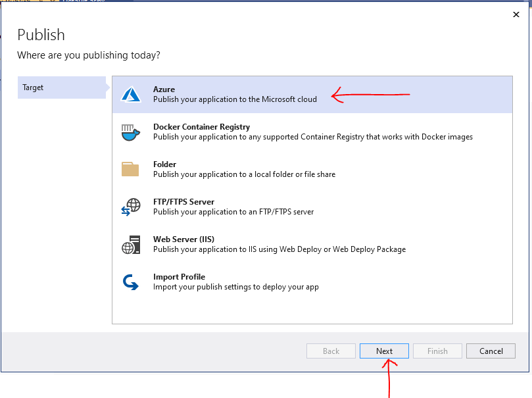Image resolution: width=532 pixels, height=398 pixels.
Task: Click the Web Server IIS icon
Action: 131,245
